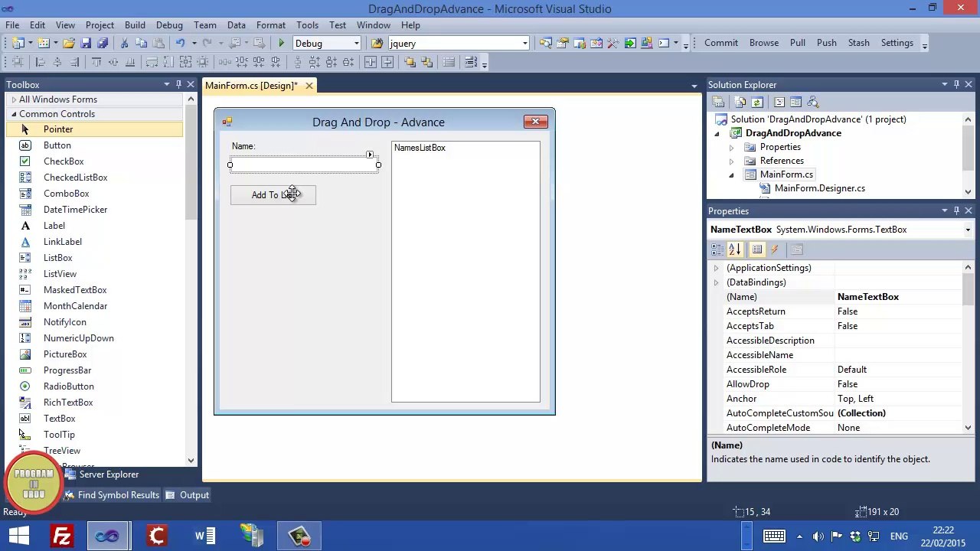This screenshot has height=551, width=980.
Task: Switch to the MainForm.cs [Design] tab
Action: click(x=251, y=86)
